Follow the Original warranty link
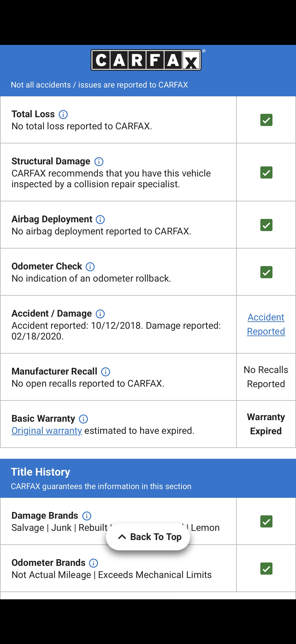Image resolution: width=296 pixels, height=644 pixels. click(47, 430)
